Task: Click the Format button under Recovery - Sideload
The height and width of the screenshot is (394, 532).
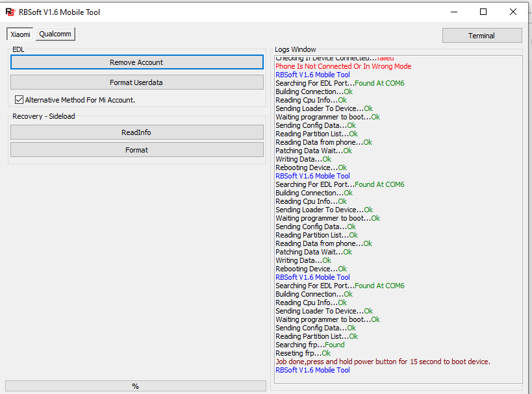Action: tap(136, 150)
